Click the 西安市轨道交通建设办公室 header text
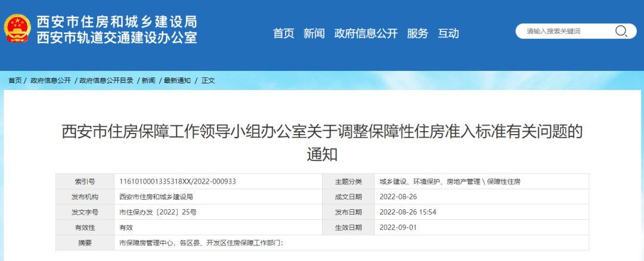Screen dimensions: 644x261 [117, 38]
